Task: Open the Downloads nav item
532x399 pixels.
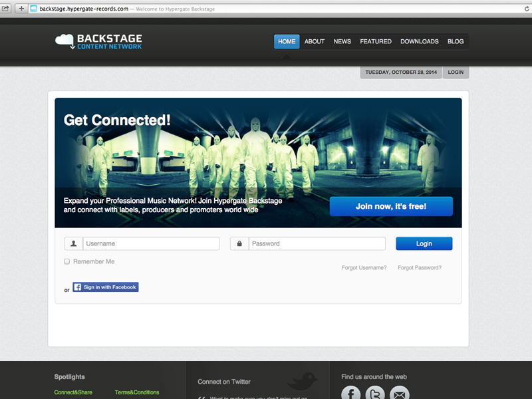Action: point(420,41)
